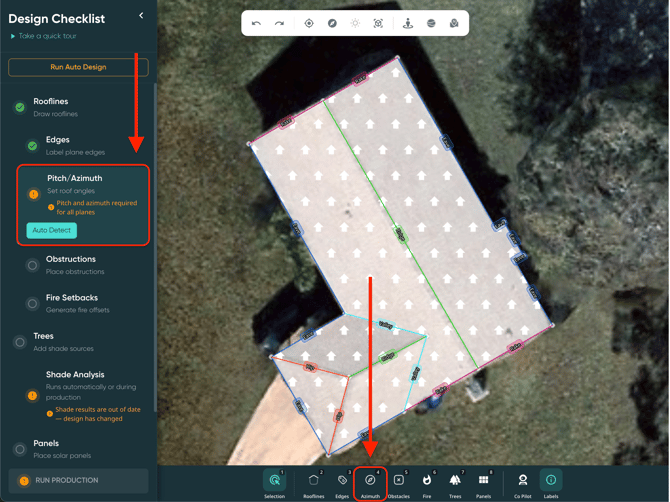Open the Pitch/Azimuth checklist step
The width and height of the screenshot is (670, 502).
click(83, 205)
